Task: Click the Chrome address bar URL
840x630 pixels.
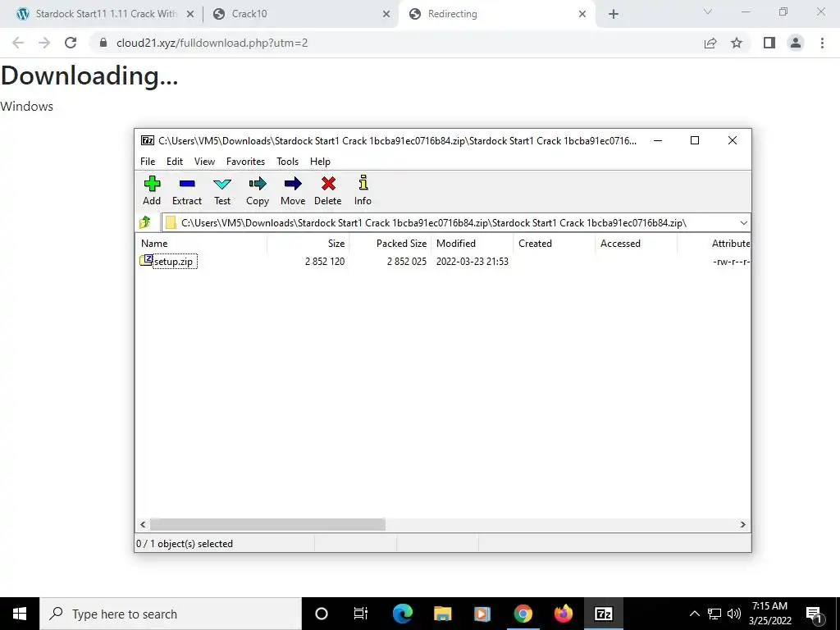Action: (x=212, y=43)
